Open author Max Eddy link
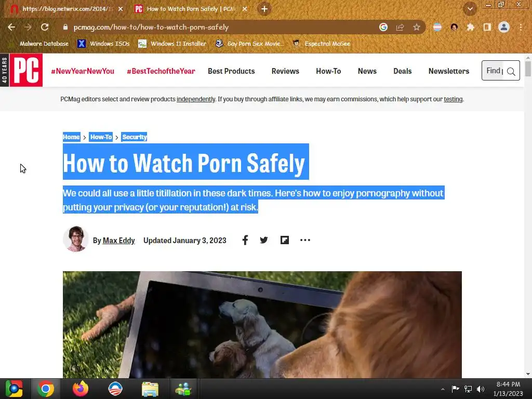This screenshot has width=532, height=399. [x=119, y=240]
